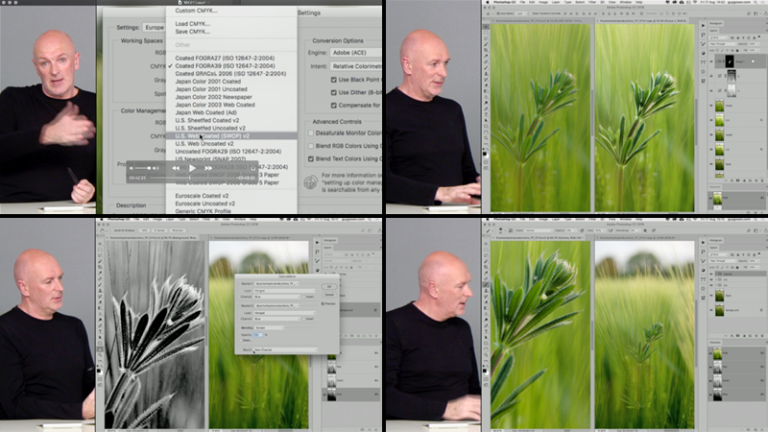Click the speaker volume icon in video controls

coord(133,168)
